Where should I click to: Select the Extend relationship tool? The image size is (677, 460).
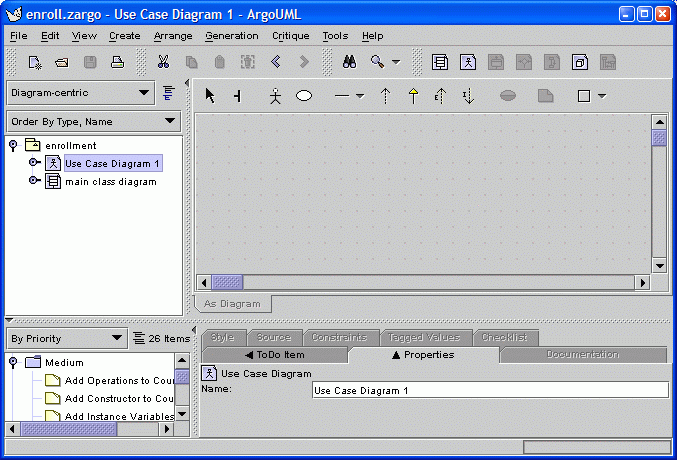(x=440, y=96)
